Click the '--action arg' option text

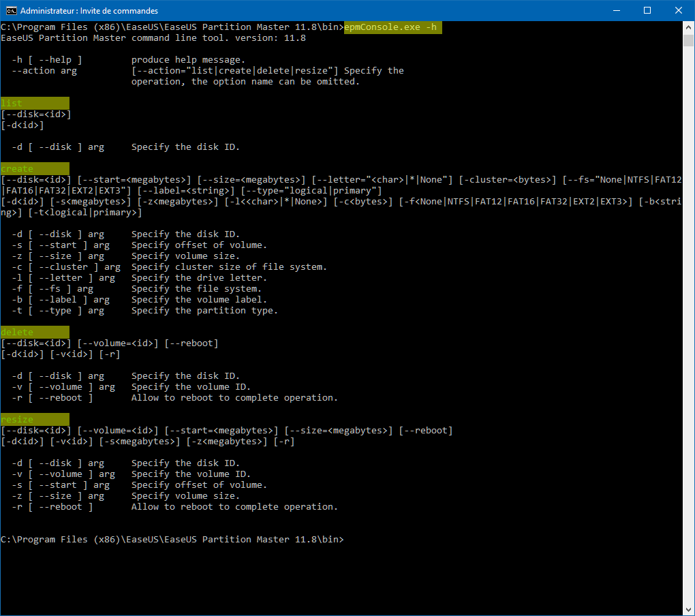[44, 71]
